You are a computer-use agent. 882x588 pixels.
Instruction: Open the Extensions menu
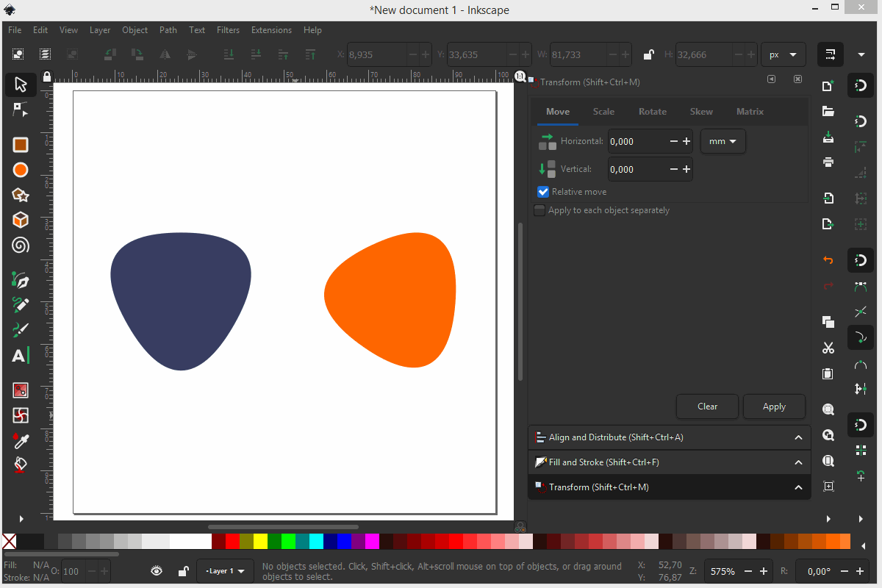coord(271,30)
